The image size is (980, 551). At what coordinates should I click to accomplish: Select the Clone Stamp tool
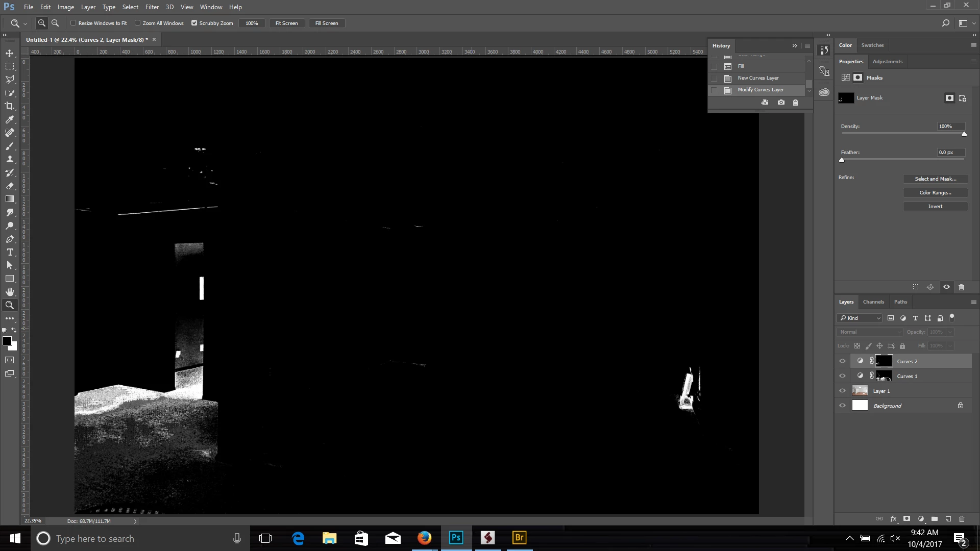click(10, 159)
